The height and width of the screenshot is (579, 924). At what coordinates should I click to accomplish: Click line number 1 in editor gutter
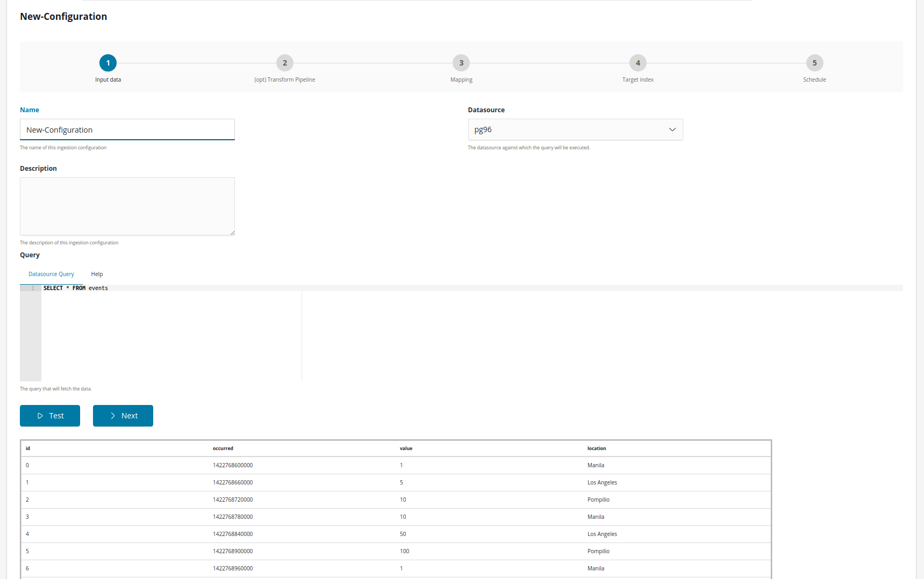pyautogui.click(x=32, y=288)
